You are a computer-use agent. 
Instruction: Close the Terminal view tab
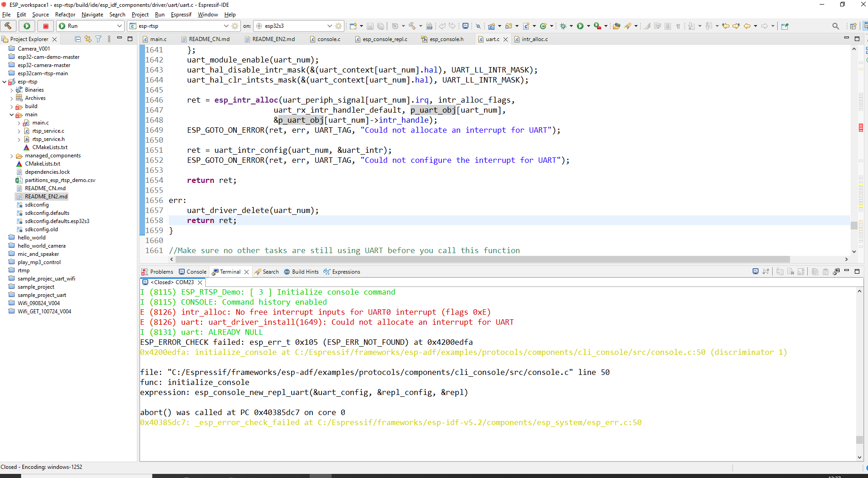tap(247, 272)
